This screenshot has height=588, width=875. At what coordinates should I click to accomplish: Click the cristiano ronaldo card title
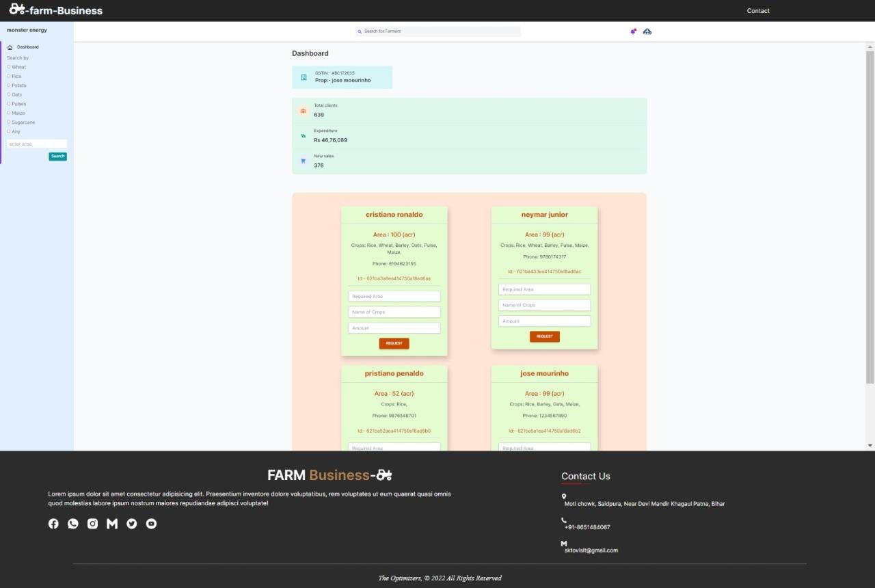point(394,215)
